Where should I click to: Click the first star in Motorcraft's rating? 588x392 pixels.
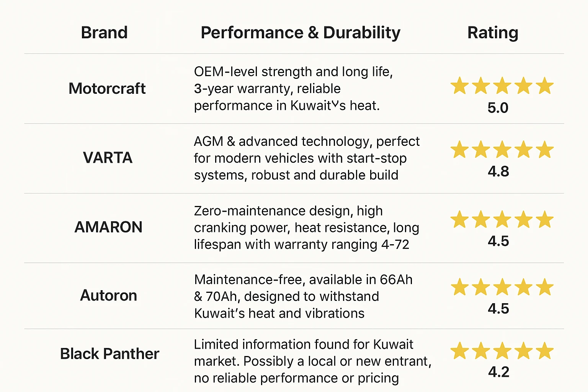(x=459, y=86)
